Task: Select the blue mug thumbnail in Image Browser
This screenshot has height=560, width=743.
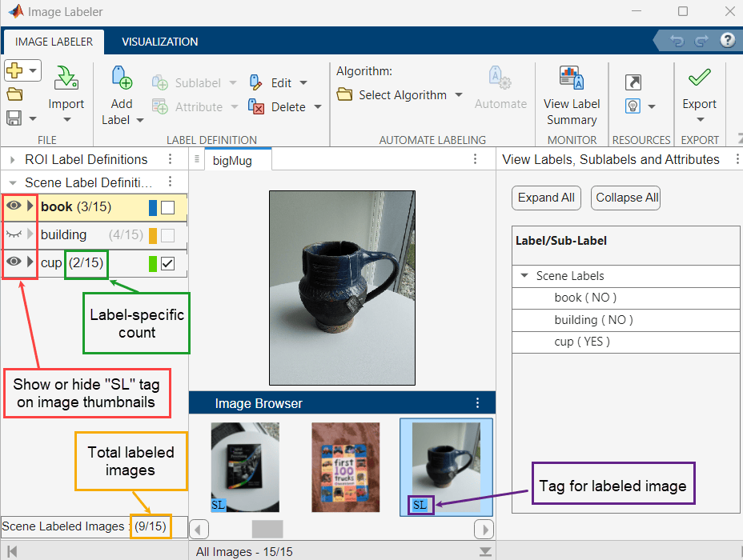Action: pyautogui.click(x=446, y=467)
